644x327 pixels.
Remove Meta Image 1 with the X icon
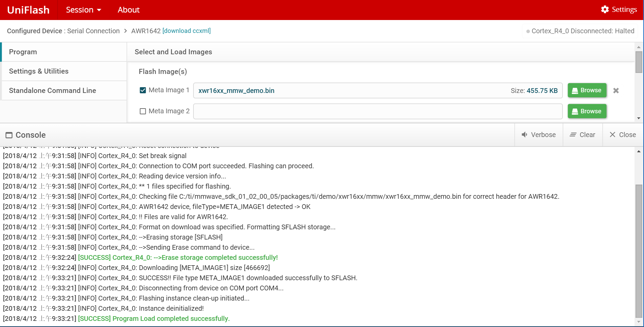coord(616,91)
